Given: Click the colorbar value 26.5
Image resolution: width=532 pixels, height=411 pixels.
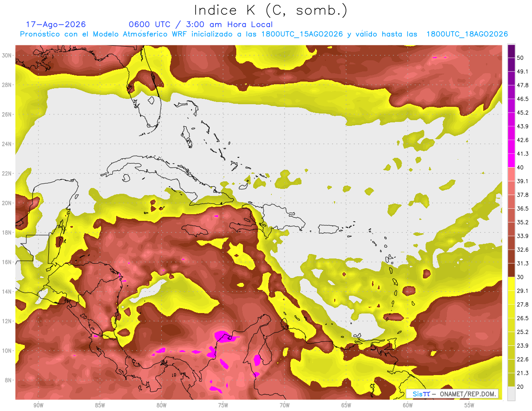Looking at the screenshot, I should [x=523, y=318].
